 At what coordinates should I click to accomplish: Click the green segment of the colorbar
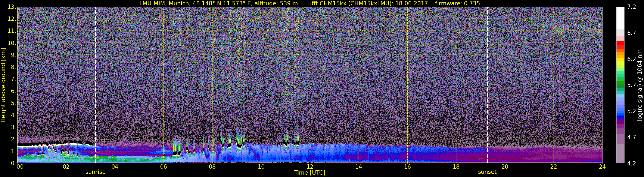[x=620, y=83]
